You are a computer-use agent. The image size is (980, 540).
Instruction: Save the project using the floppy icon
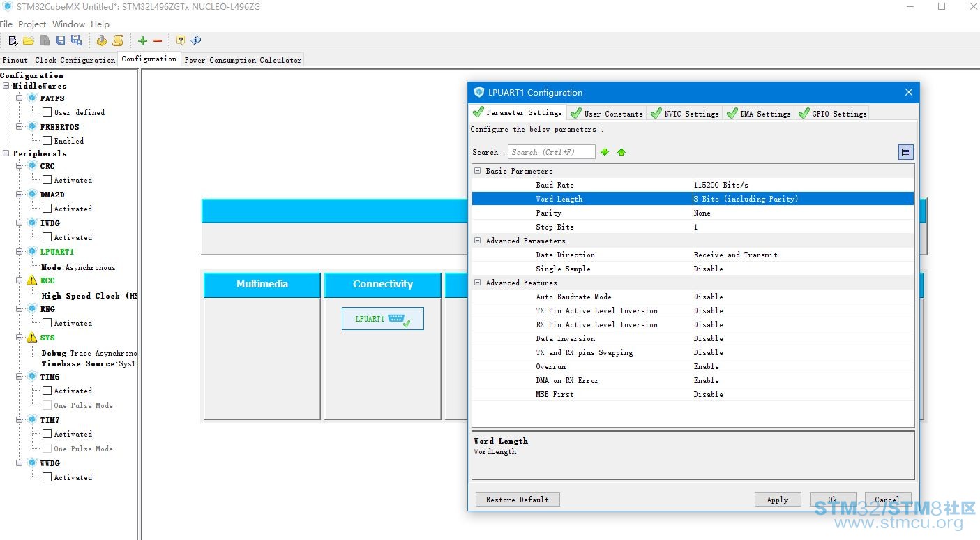click(61, 40)
